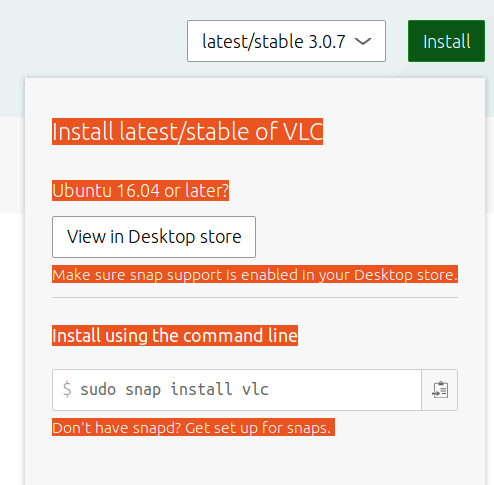This screenshot has width=494, height=485.
Task: Copy the snap install command to clipboard
Action: (440, 390)
